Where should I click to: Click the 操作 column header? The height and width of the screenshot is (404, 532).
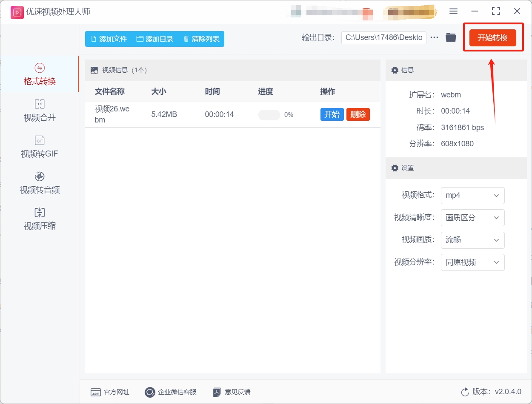coord(328,91)
